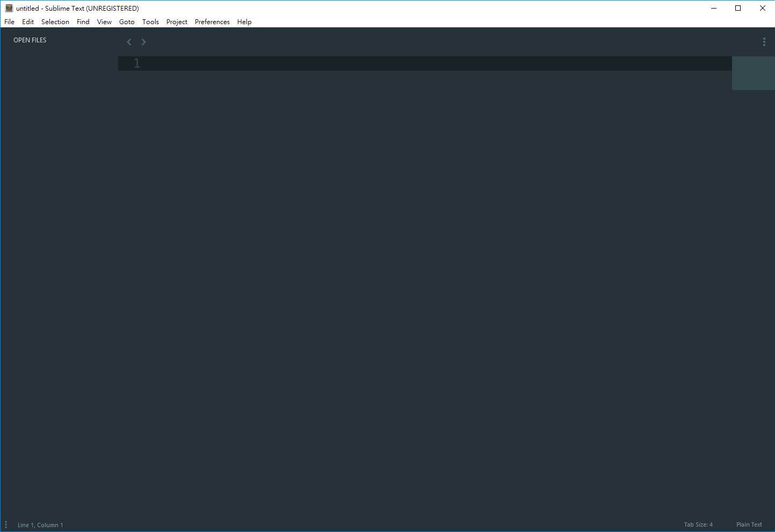Open the Selection menu

55,22
